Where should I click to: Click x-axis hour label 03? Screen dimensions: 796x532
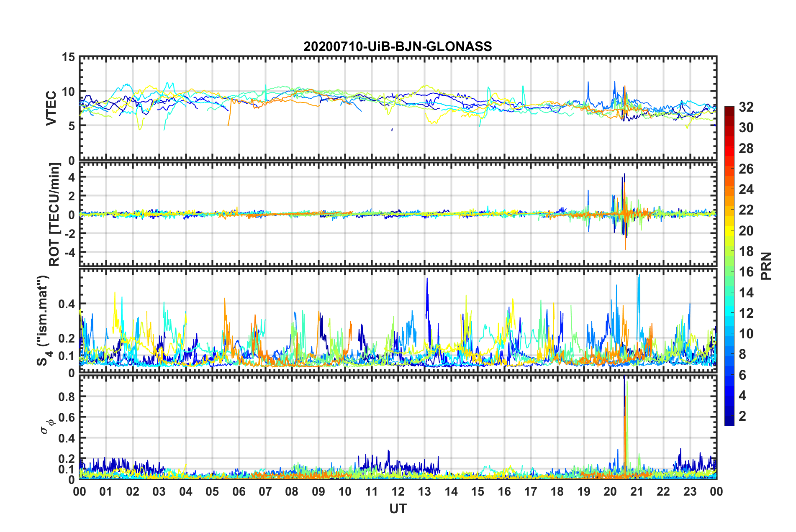(x=159, y=491)
